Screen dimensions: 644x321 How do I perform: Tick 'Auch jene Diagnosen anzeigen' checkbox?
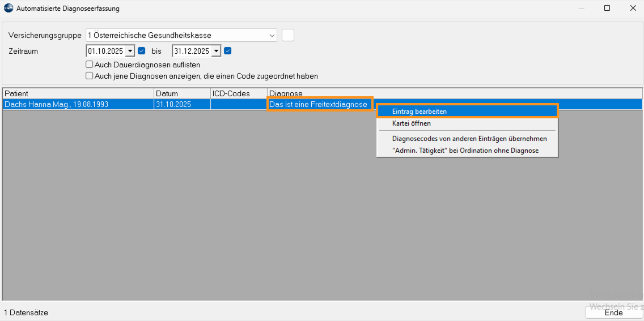(90, 76)
